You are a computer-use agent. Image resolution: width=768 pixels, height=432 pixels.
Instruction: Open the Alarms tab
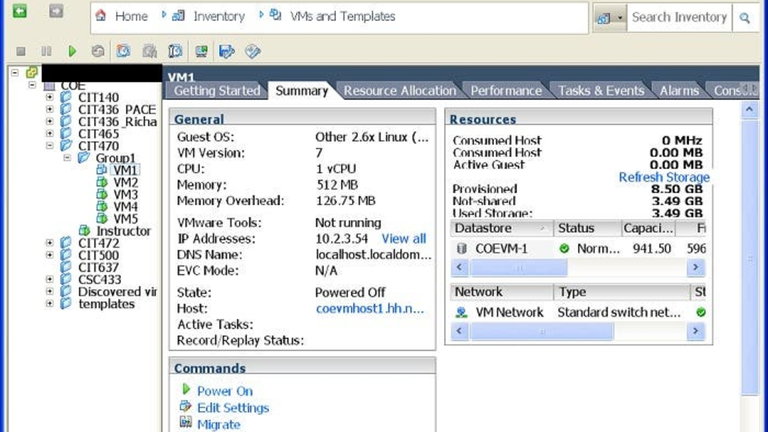point(679,91)
